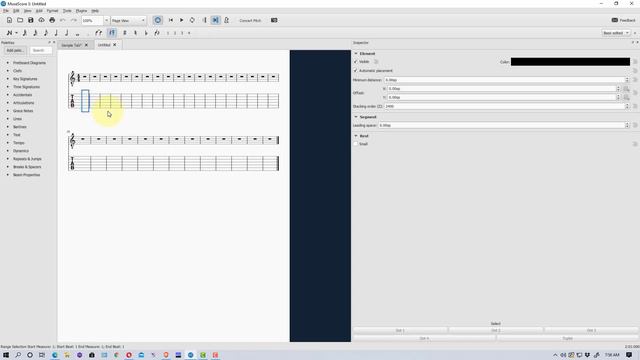The height and width of the screenshot is (360, 640).
Task: Toggle loop playback
Action: [192, 20]
